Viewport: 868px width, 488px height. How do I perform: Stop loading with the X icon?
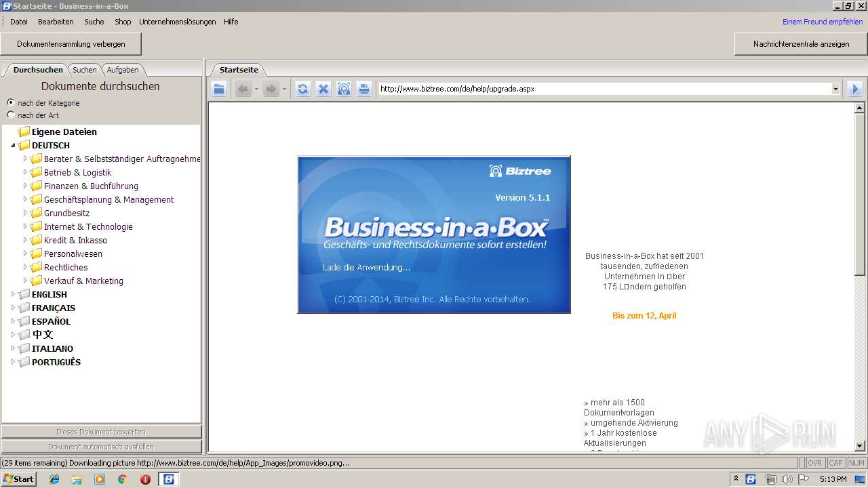pos(323,89)
